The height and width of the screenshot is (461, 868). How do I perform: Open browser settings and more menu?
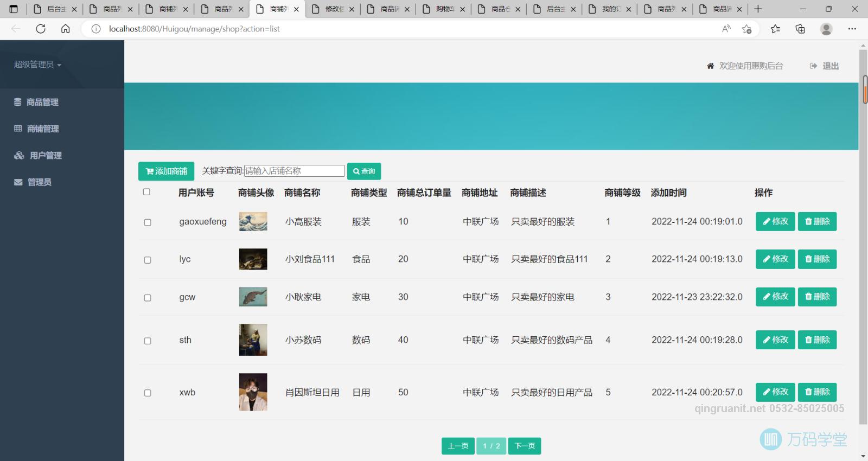tap(852, 29)
